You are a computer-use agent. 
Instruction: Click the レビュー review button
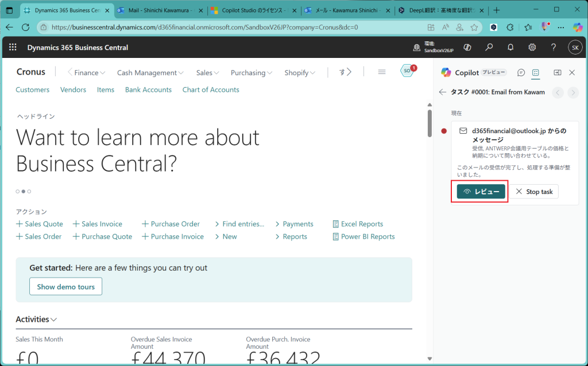pos(481,192)
